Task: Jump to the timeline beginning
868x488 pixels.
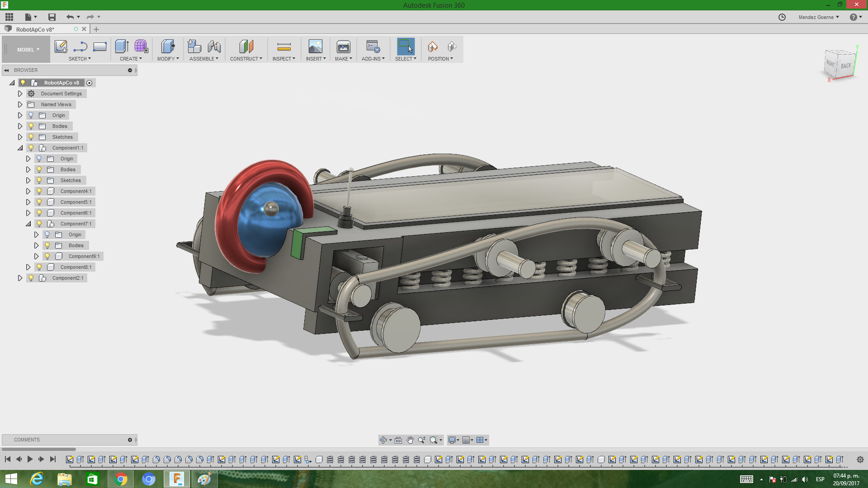Action: click(x=8, y=459)
